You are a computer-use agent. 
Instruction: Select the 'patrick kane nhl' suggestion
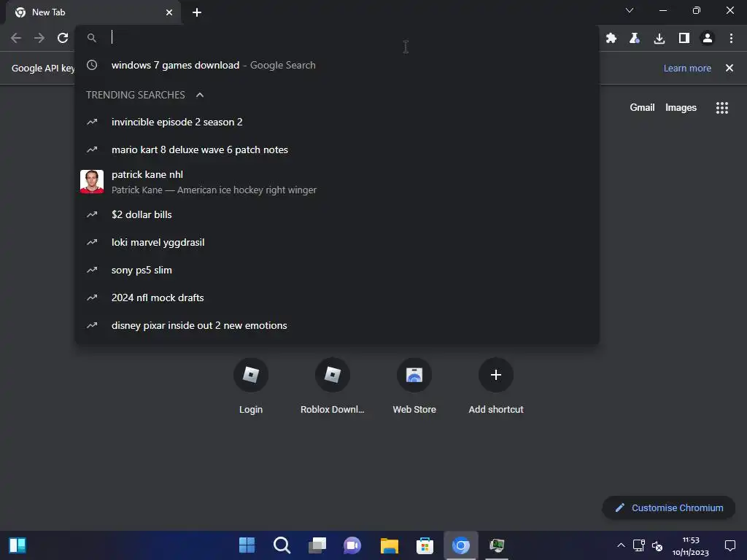click(337, 182)
